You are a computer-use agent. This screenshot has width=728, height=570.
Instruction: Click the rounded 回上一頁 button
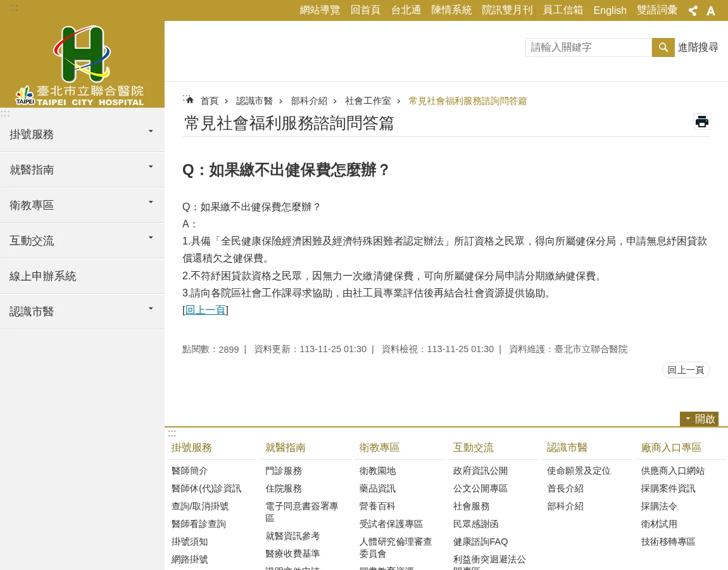(686, 370)
